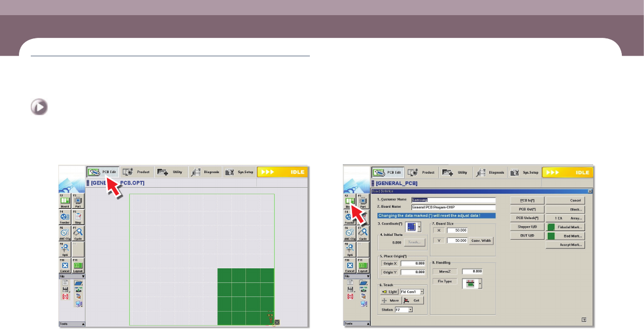Open Accept Mark... button
The width and height of the screenshot is (644, 330).
[565, 245]
